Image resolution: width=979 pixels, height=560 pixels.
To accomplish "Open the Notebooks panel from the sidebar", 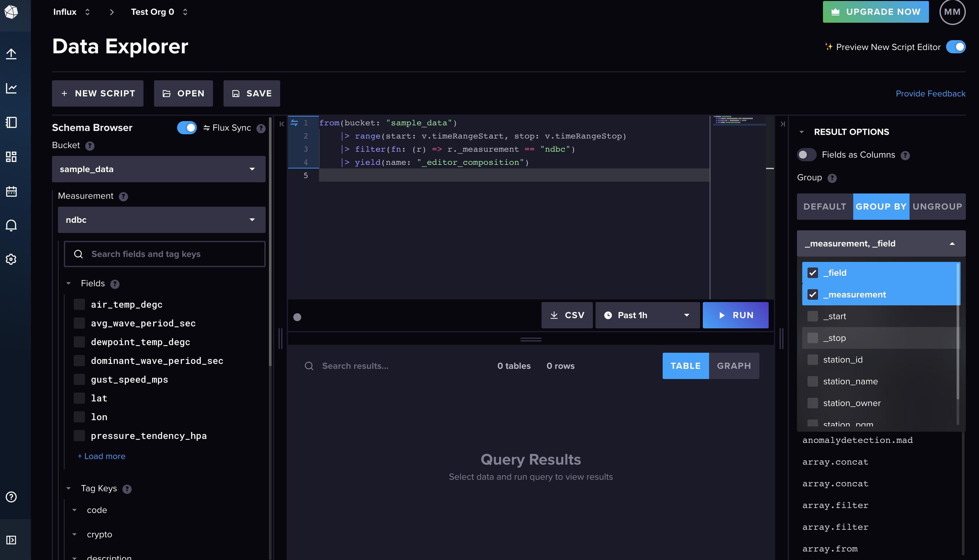I will click(x=11, y=122).
